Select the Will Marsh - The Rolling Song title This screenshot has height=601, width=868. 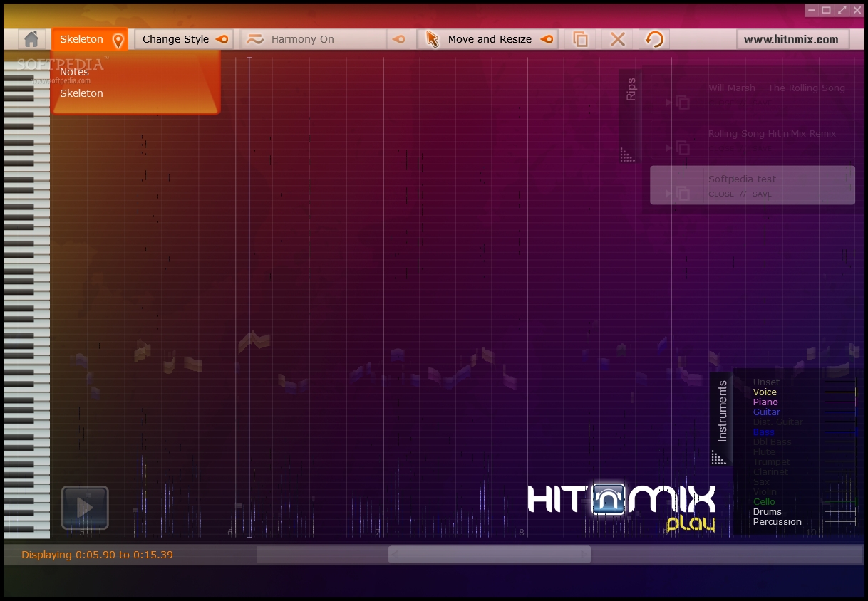pos(776,88)
